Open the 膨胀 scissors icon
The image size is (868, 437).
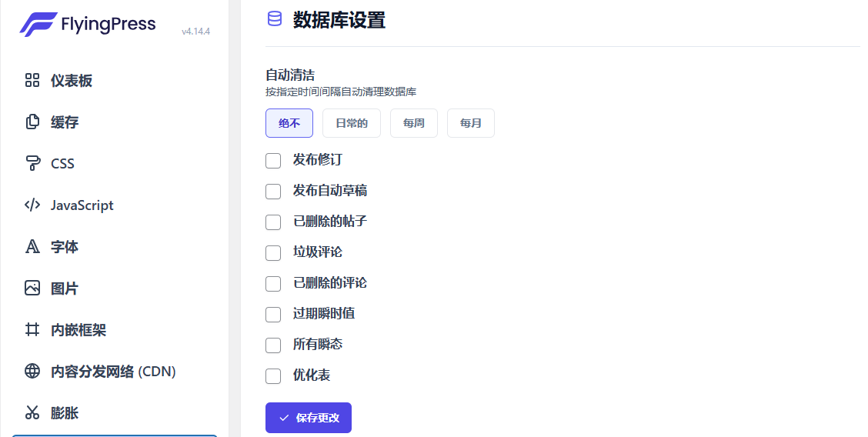(x=32, y=413)
